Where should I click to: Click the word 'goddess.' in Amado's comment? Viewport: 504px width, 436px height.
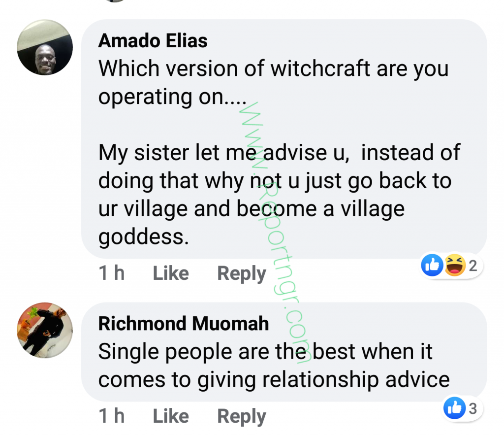tap(144, 237)
